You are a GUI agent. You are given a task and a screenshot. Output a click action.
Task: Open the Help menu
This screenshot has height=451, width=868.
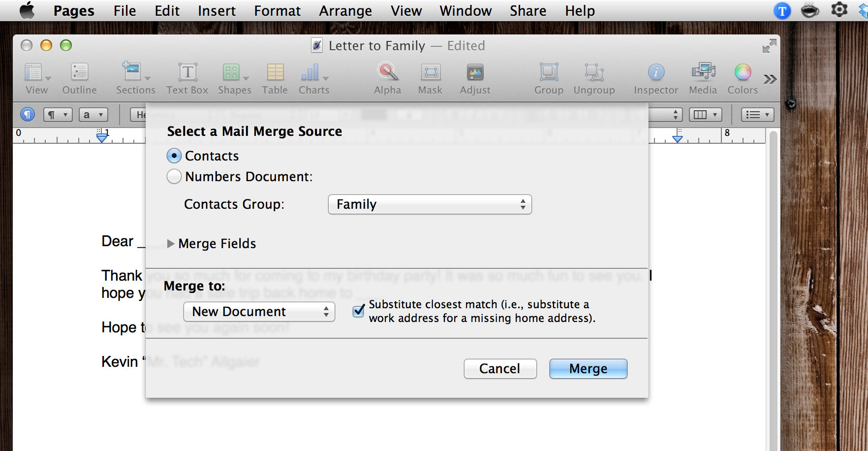pyautogui.click(x=580, y=11)
